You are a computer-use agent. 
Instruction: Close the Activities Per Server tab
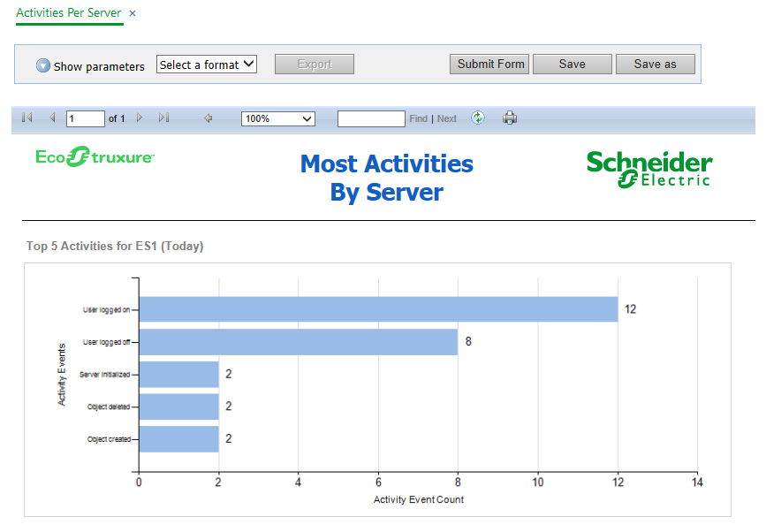pos(133,13)
